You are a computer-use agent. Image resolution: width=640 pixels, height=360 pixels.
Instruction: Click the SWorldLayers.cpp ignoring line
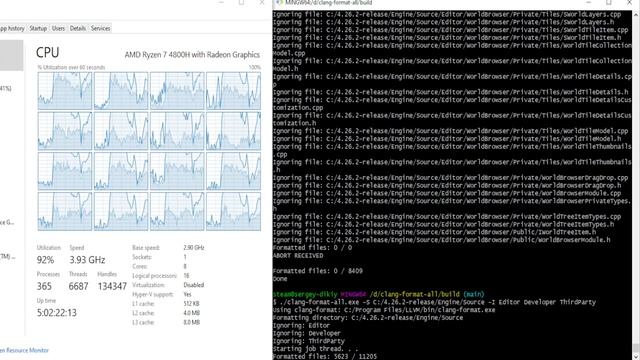(447, 14)
